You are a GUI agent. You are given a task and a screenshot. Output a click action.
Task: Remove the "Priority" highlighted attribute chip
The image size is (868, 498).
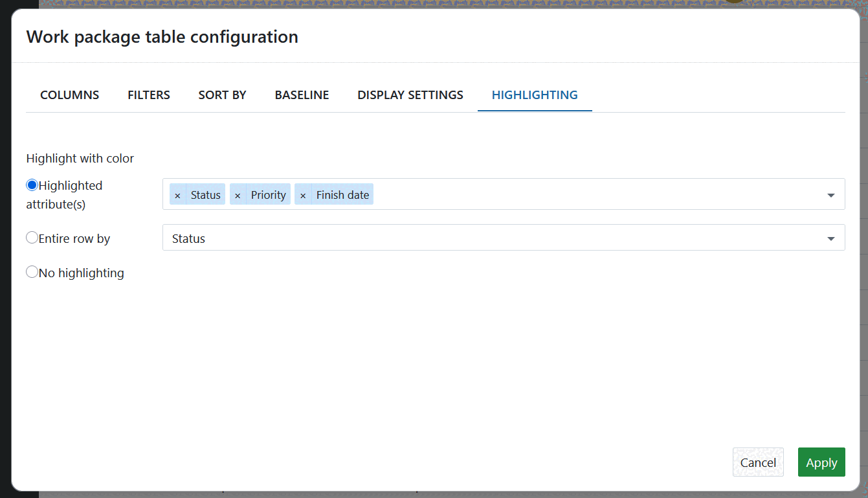click(238, 194)
